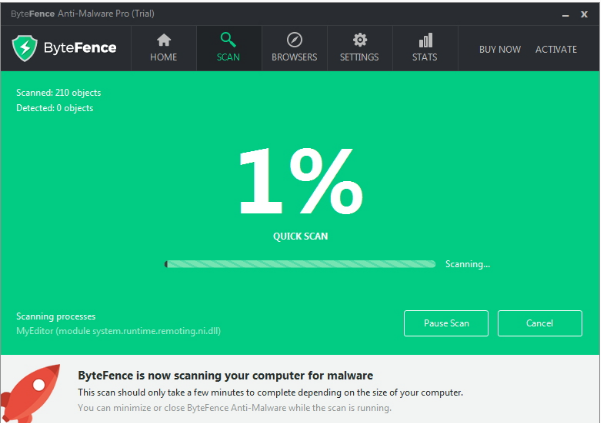Pause the running scan

click(446, 323)
